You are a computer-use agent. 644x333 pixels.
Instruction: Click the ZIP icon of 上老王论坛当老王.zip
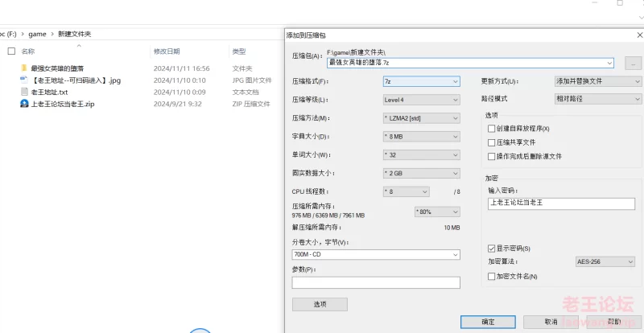point(24,104)
